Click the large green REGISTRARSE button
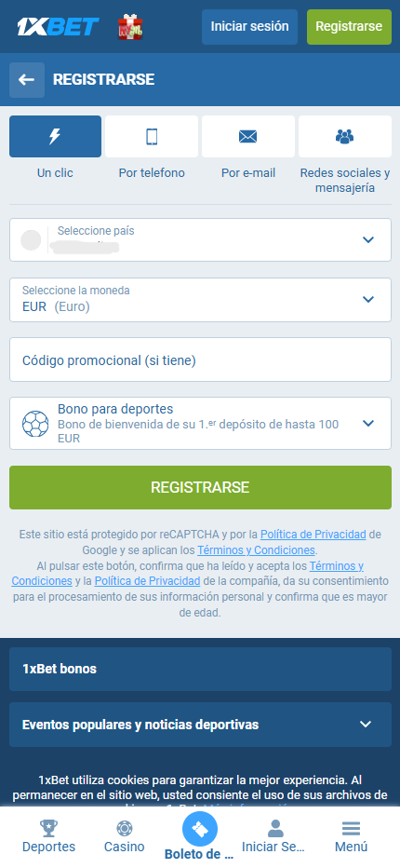The height and width of the screenshot is (868, 400). [200, 487]
